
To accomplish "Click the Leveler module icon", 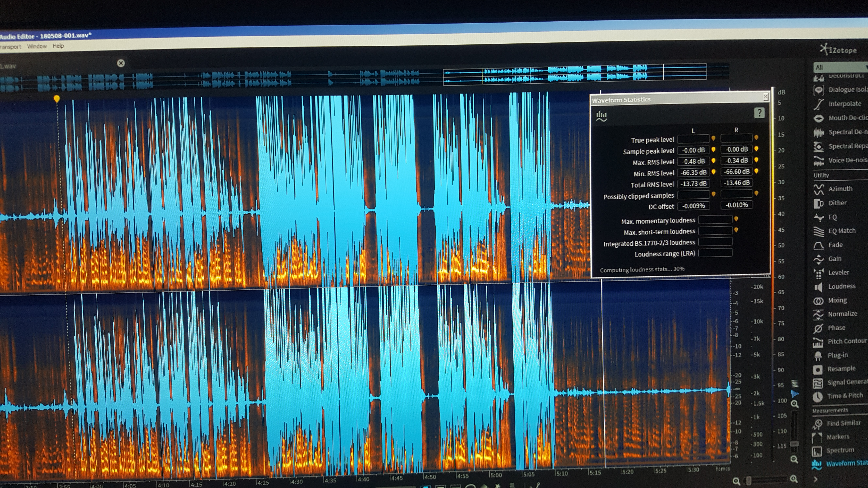I will click(x=819, y=273).
